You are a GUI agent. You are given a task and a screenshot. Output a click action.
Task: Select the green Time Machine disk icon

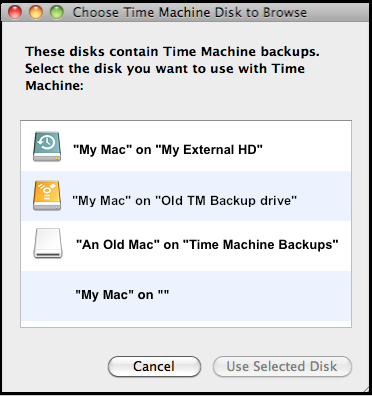coord(47,146)
